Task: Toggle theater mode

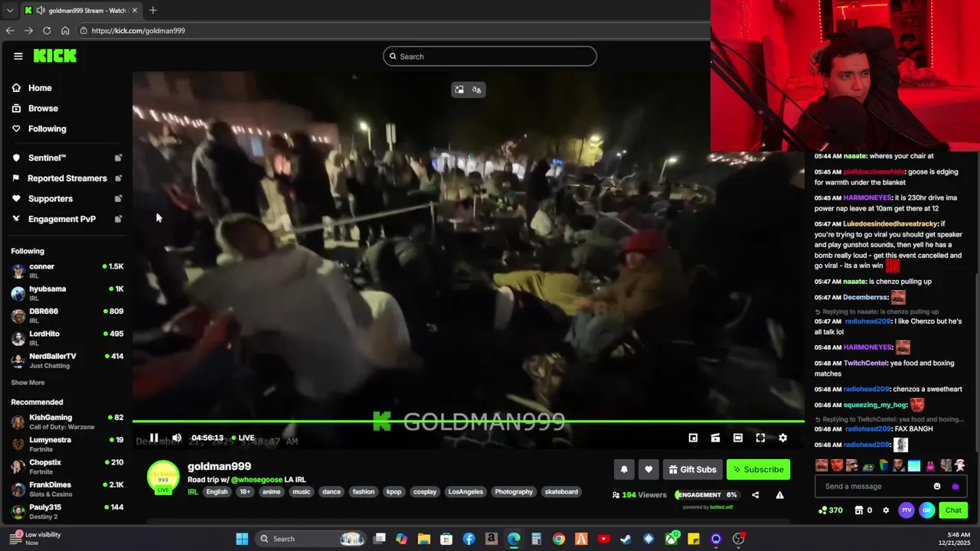Action: point(737,438)
